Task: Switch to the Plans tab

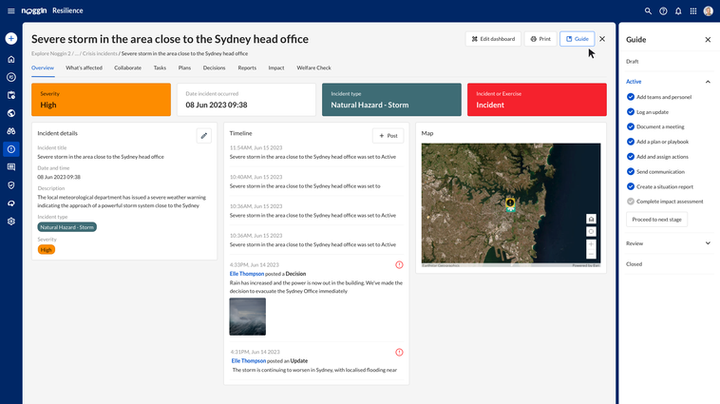Action: (x=185, y=68)
